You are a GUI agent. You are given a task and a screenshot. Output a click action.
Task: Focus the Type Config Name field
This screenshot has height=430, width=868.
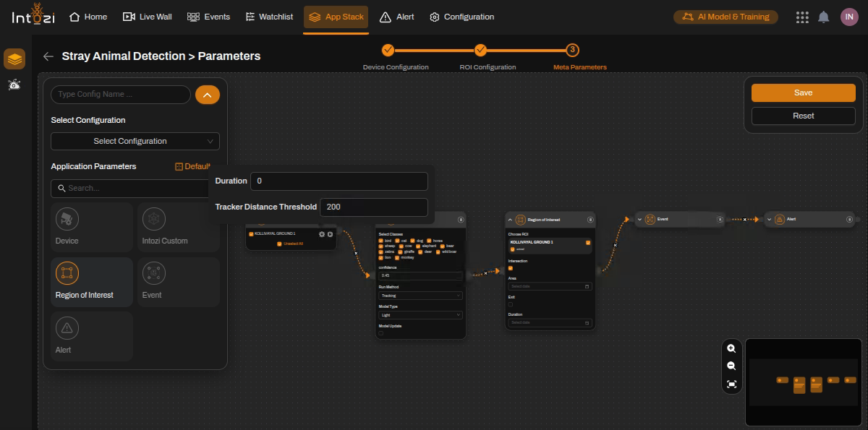click(x=121, y=95)
